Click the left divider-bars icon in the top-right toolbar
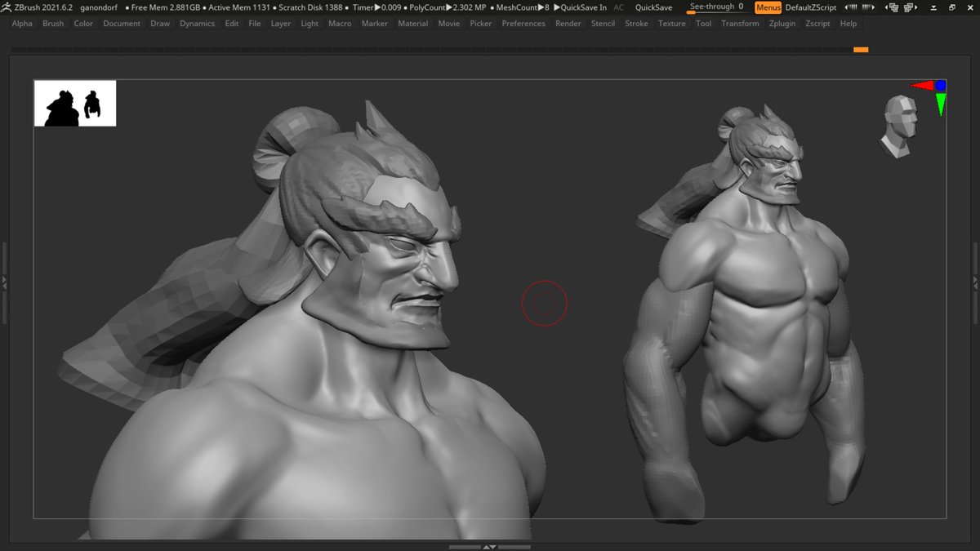 point(852,7)
